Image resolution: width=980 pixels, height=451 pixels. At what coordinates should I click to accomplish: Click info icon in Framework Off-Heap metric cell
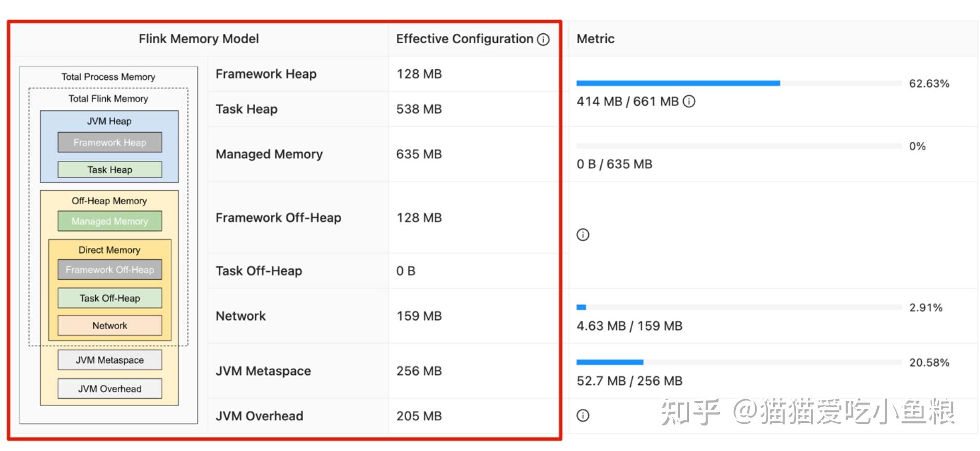583,235
